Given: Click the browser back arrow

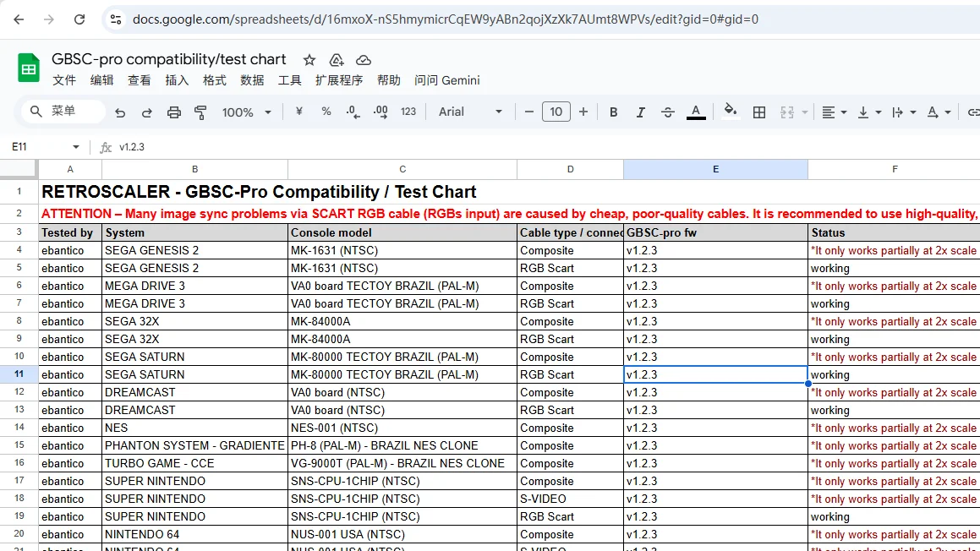Looking at the screenshot, I should [19, 19].
